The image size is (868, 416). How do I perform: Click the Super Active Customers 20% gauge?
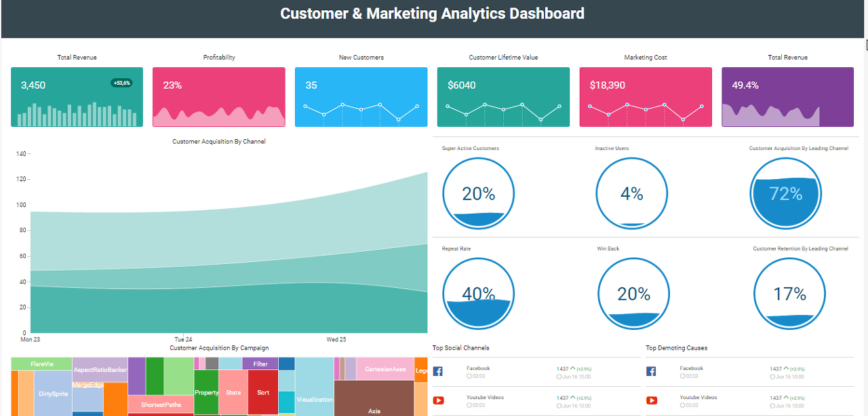pos(479,193)
